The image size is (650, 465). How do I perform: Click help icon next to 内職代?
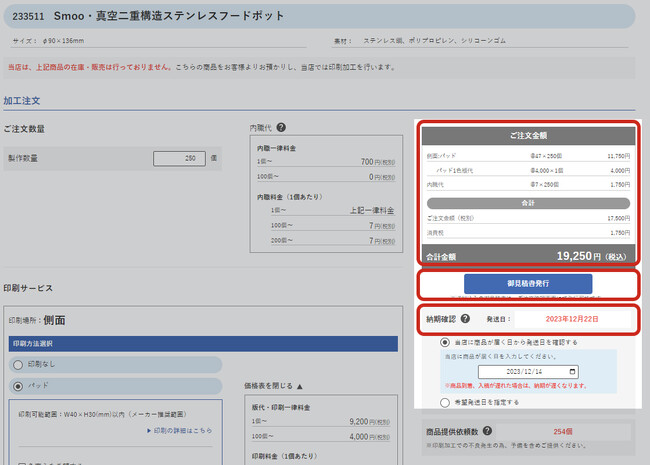(281, 128)
